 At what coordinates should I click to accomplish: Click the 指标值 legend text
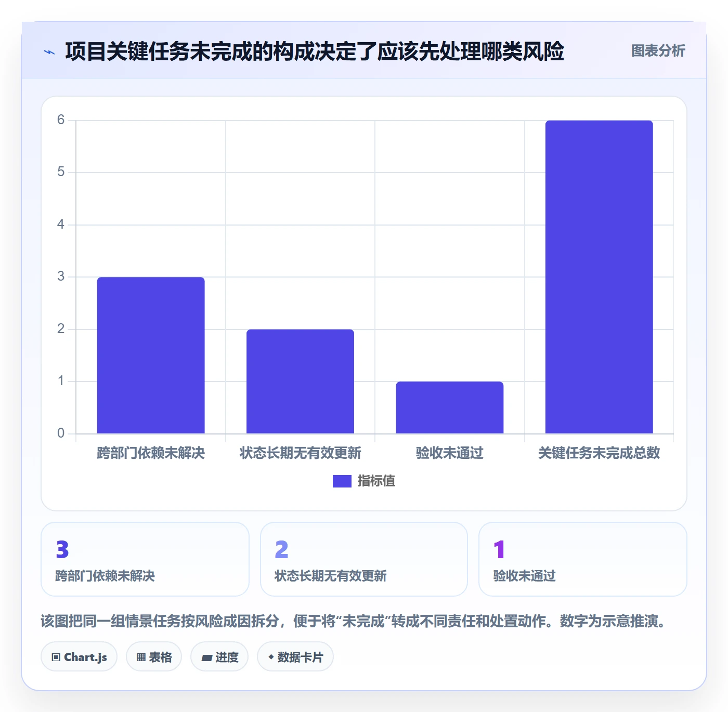376,481
